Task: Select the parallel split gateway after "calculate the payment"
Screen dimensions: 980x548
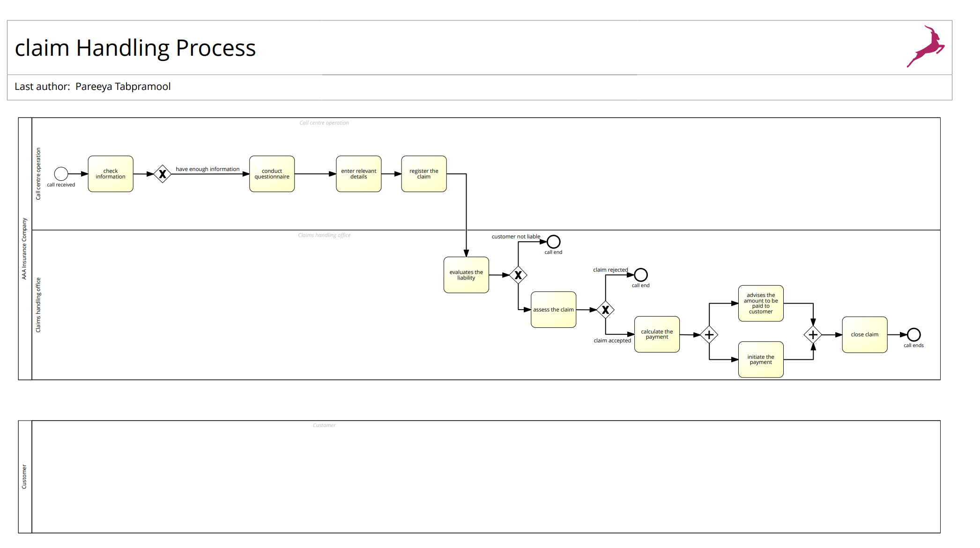Action: 709,334
